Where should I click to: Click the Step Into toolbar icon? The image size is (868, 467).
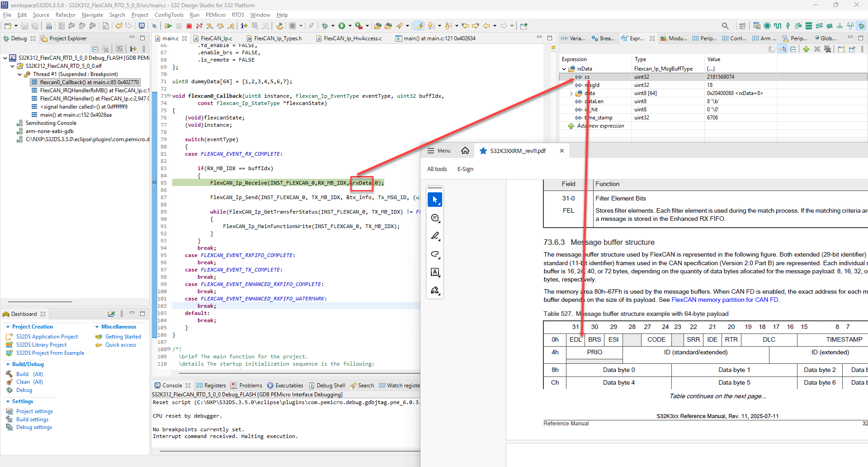[210, 26]
